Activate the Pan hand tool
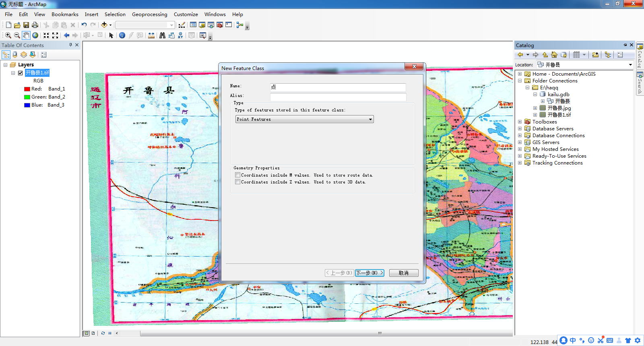Viewport: 644px width, 346px height. click(x=26, y=35)
